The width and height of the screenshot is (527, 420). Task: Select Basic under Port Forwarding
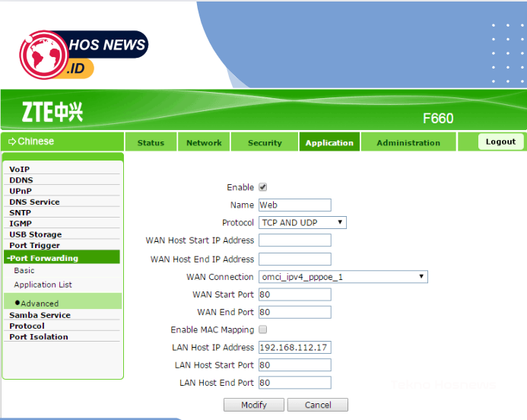[x=24, y=271]
